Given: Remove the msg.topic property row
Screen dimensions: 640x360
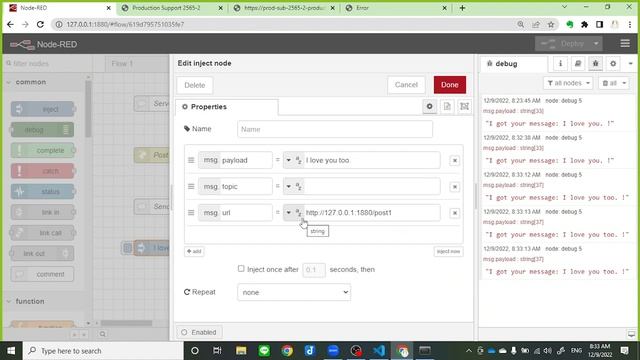Looking at the screenshot, I should coord(455,187).
